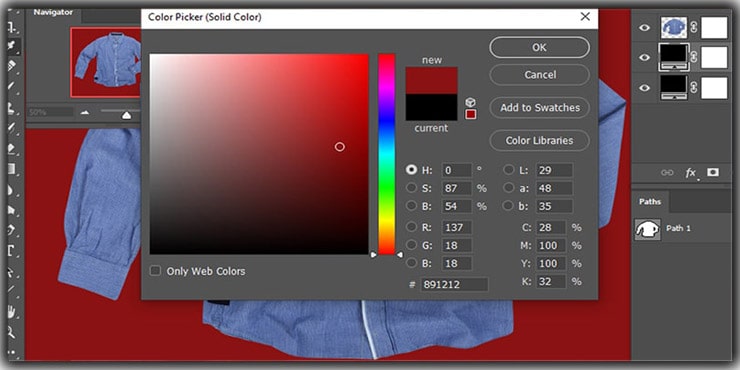Select the Brush tool
The height and width of the screenshot is (370, 740).
(12, 86)
